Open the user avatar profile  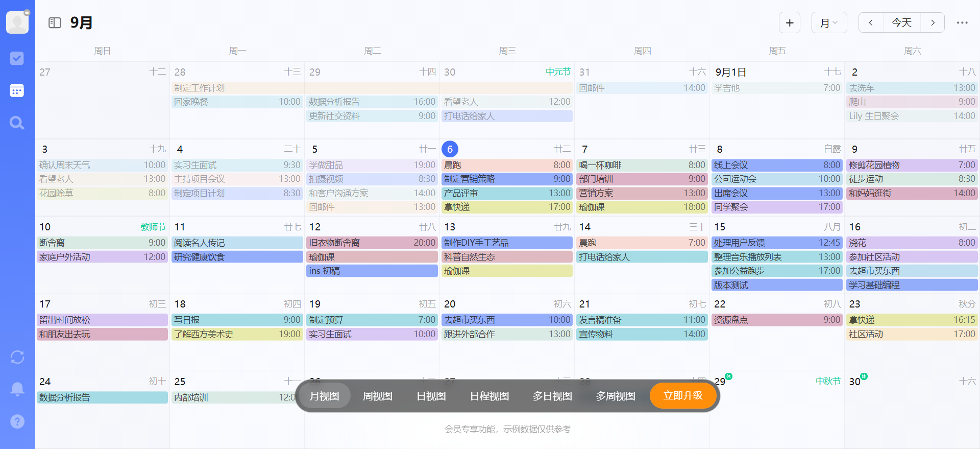(x=17, y=22)
